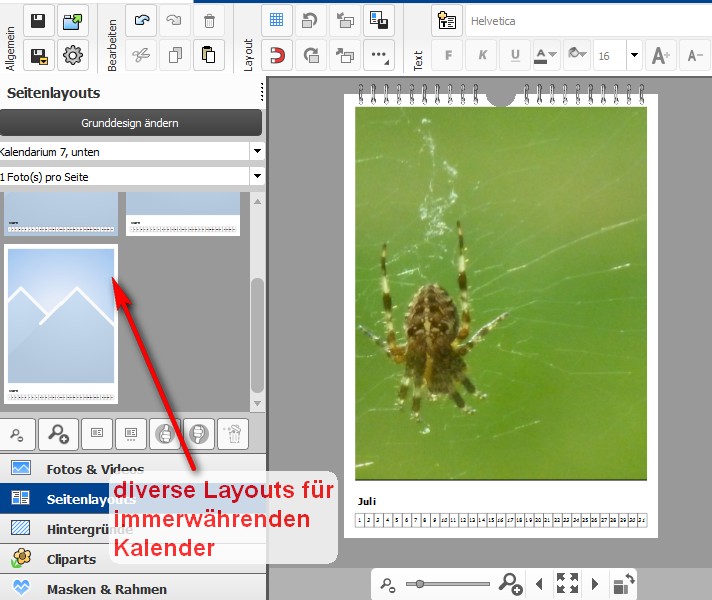The image size is (712, 600).
Task: Click the undo arrow in Bearbeiten
Action: point(142,21)
